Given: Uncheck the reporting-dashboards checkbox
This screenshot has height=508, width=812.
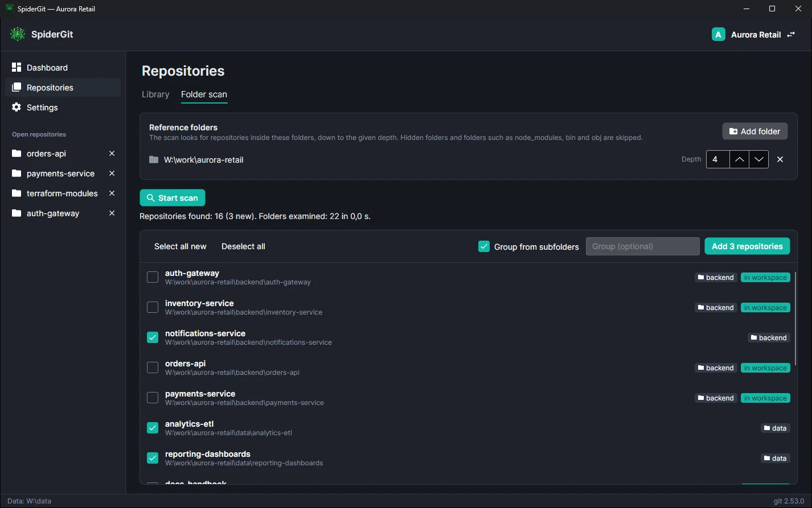Looking at the screenshot, I should point(153,458).
